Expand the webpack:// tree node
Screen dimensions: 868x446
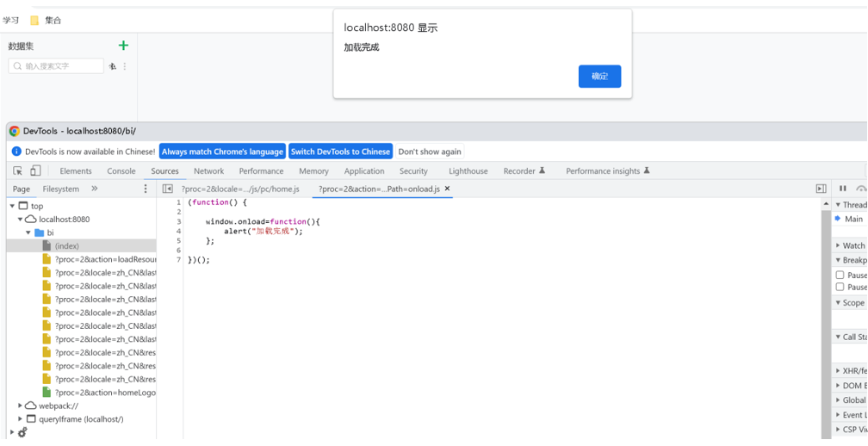tap(21, 406)
